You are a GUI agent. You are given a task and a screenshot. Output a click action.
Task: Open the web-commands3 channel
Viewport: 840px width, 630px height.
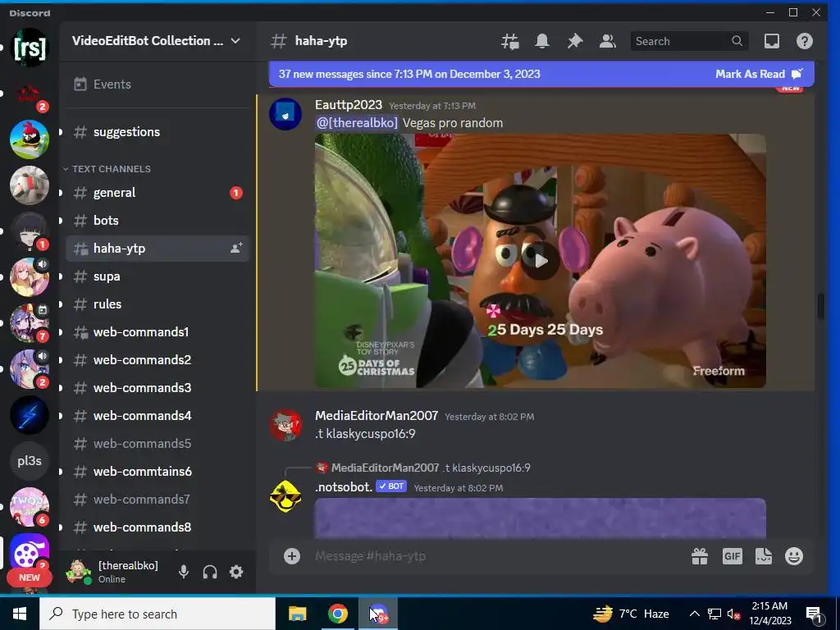157,388
